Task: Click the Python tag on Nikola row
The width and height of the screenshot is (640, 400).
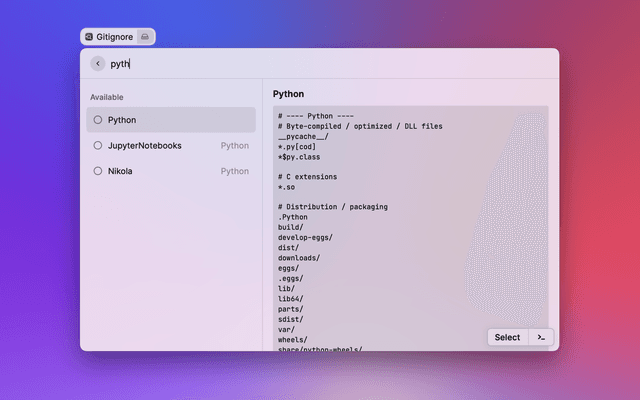Action: [x=235, y=171]
